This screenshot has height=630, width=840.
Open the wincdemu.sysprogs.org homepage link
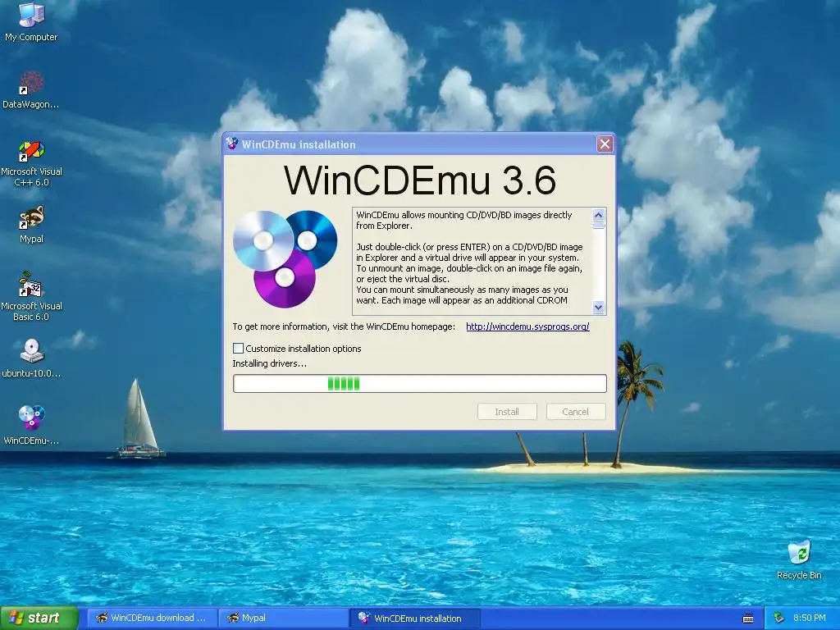pyautogui.click(x=527, y=326)
